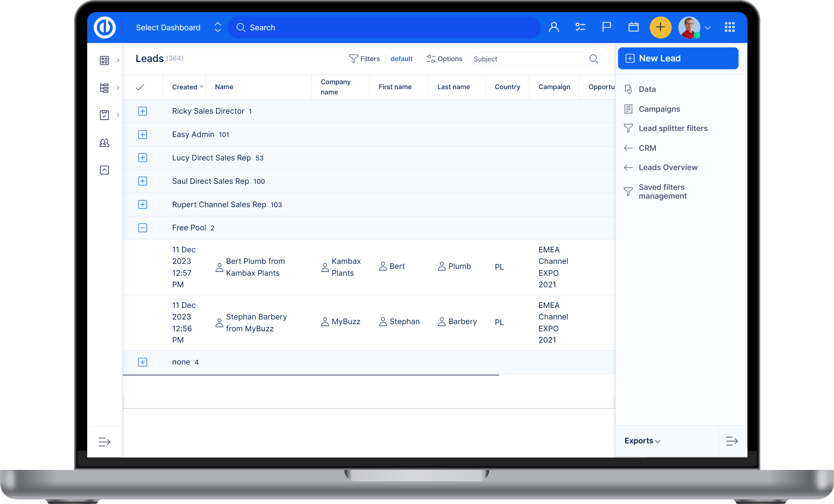Go to Lead splitter filters
834x504 pixels.
[673, 128]
